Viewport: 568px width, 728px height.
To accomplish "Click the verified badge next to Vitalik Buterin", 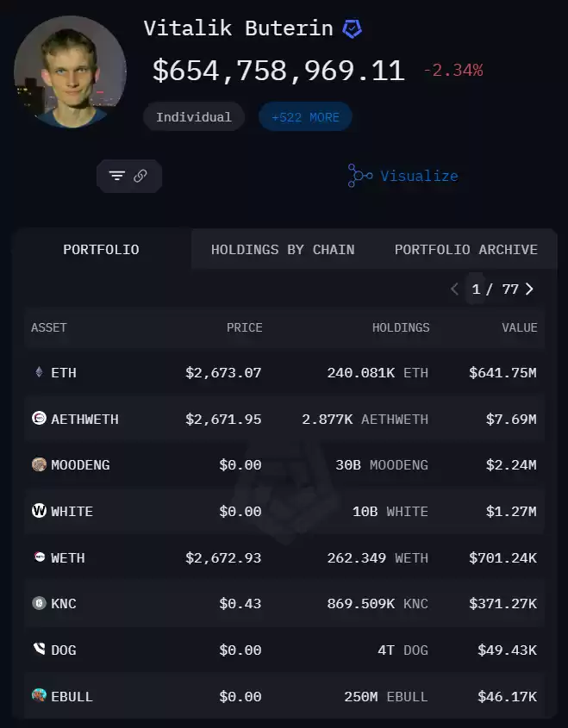I will 352,28.
